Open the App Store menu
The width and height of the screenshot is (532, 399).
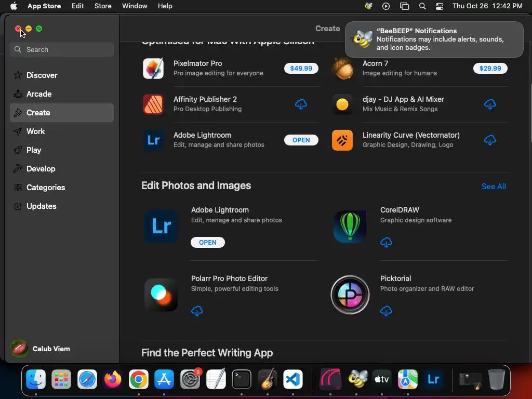click(44, 6)
